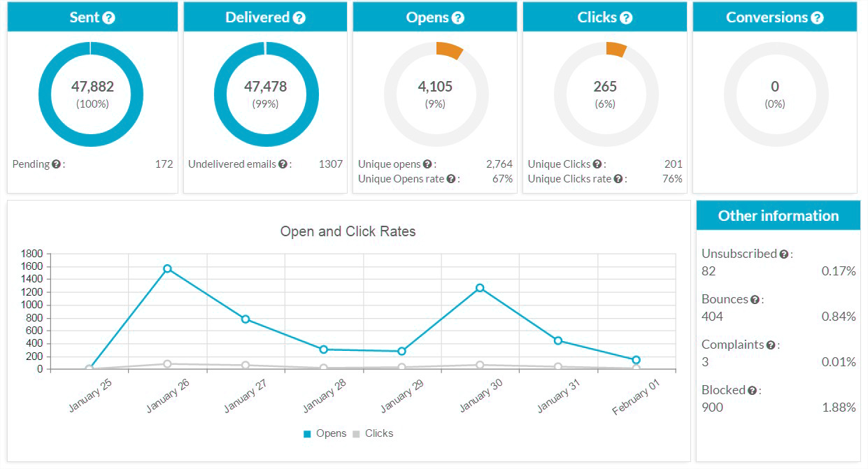Click the unique clicks value 201
868x469 pixels.
coord(674,164)
